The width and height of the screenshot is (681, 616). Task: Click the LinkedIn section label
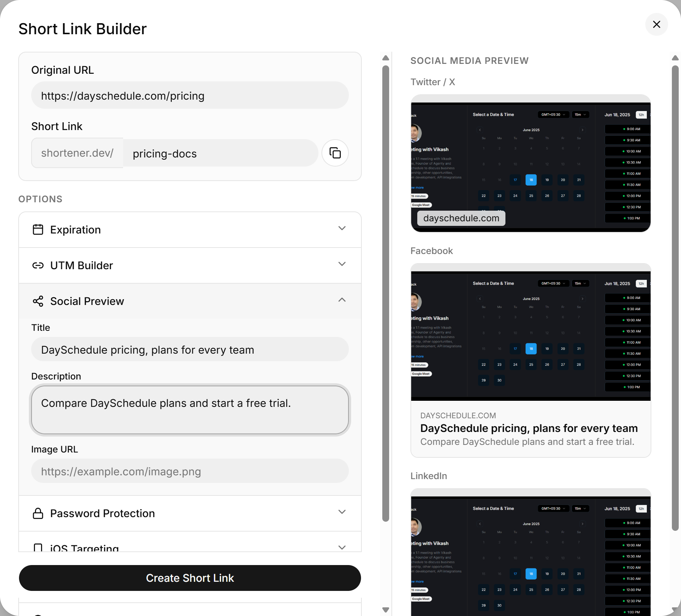pyautogui.click(x=429, y=476)
